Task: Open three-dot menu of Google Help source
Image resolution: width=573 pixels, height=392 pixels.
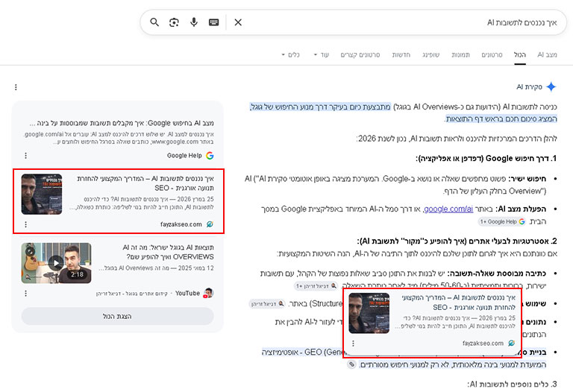Action: 25,156
